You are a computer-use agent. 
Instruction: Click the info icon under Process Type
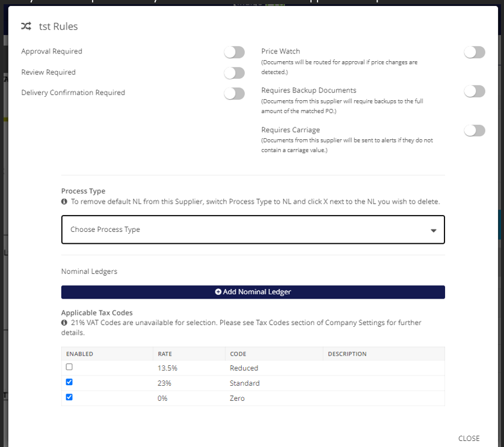(64, 202)
